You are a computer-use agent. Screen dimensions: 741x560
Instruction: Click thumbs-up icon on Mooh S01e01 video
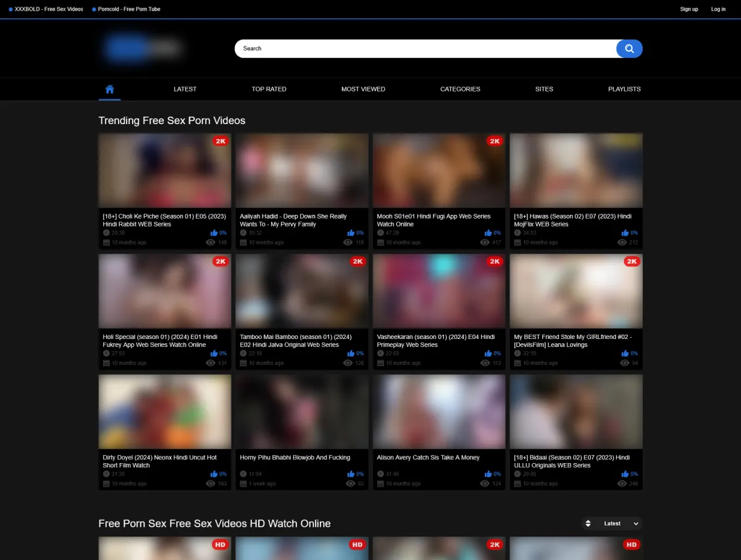point(488,233)
